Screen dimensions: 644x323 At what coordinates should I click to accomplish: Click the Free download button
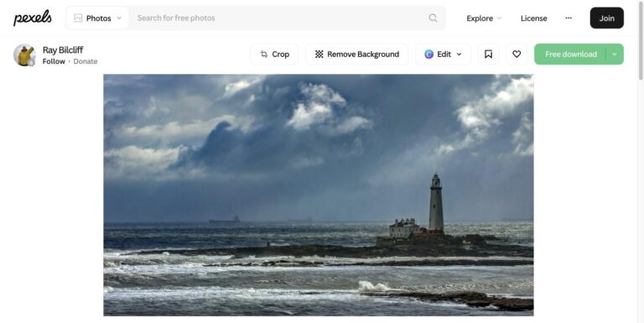[x=570, y=55]
